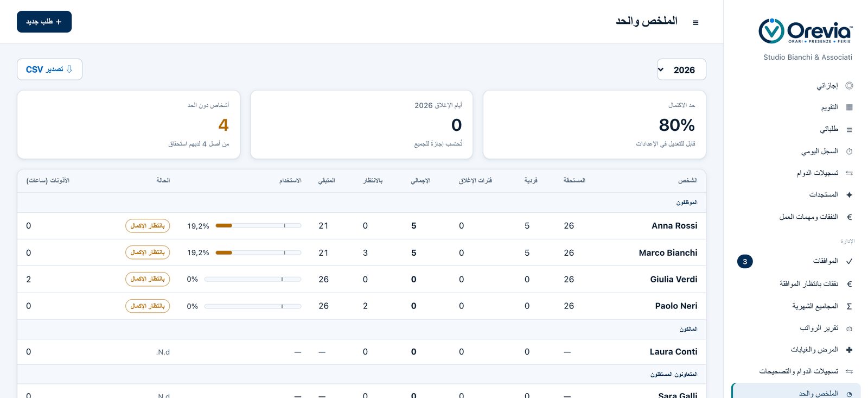The width and height of the screenshot is (868, 398).
Task: Click Paolo Neri's usage progress bar
Action: pyautogui.click(x=253, y=306)
